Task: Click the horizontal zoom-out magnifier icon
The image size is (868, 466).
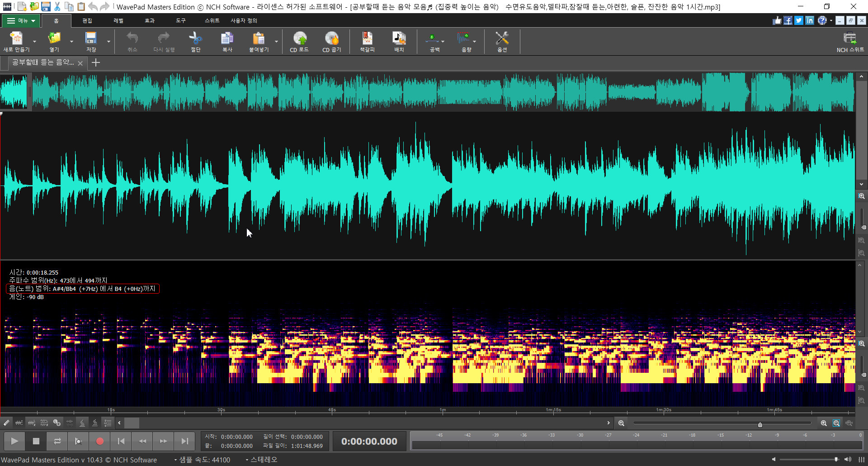Action: (x=621, y=423)
